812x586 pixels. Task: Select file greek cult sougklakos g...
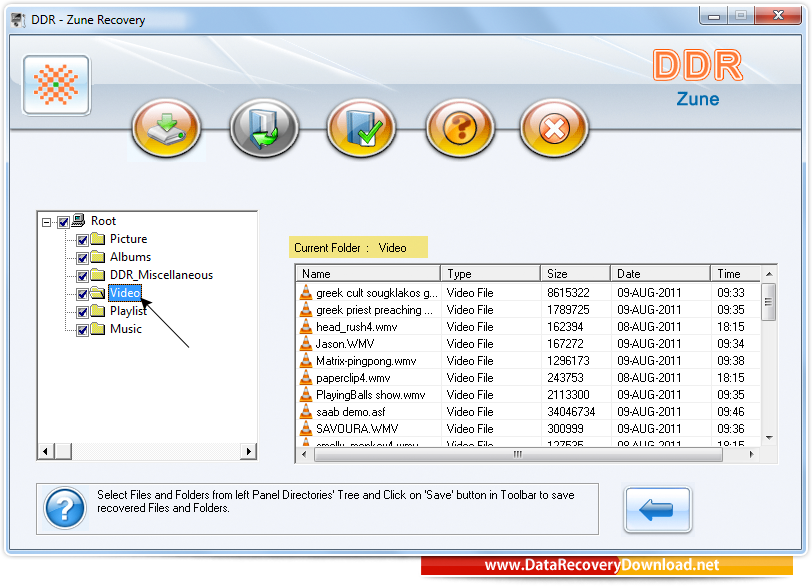click(x=377, y=292)
